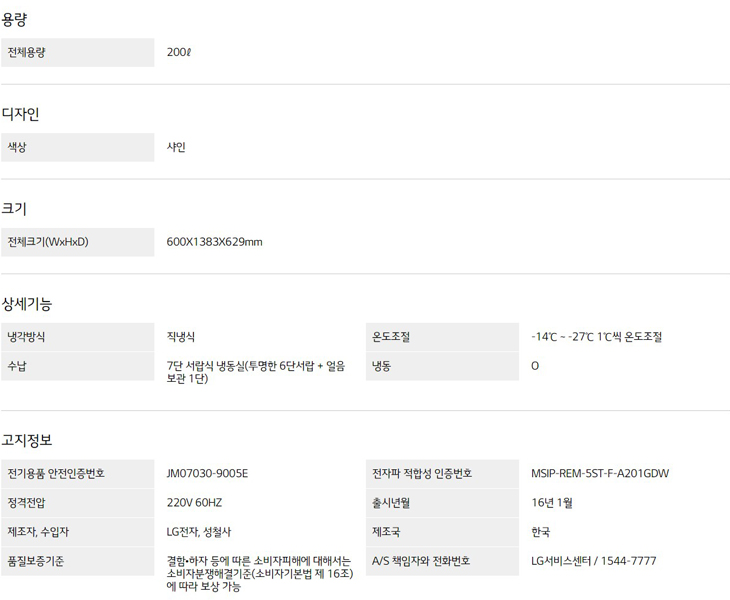Screen dimensions: 730x600
Task: Select the 200ℓ capacity value
Action: [179, 52]
